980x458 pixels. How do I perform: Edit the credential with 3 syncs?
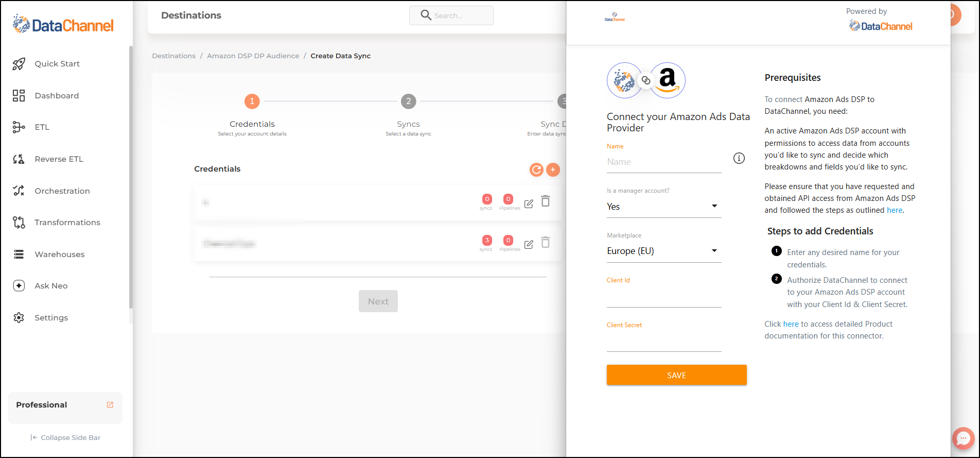point(529,245)
